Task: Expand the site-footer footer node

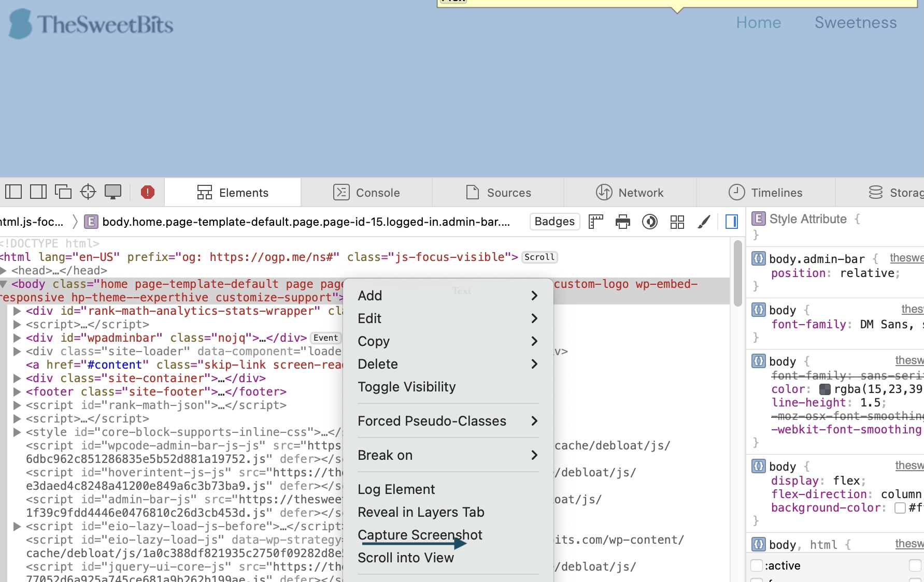Action: (x=17, y=391)
